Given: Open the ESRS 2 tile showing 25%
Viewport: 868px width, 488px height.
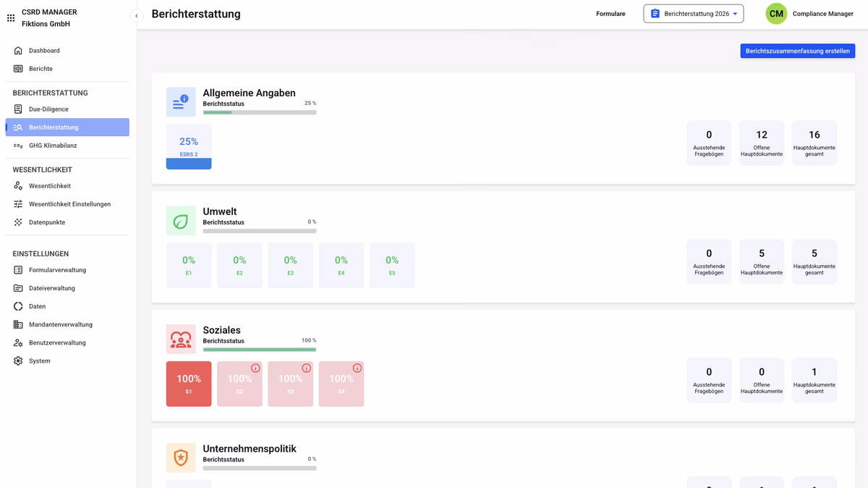Looking at the screenshot, I should [188, 146].
